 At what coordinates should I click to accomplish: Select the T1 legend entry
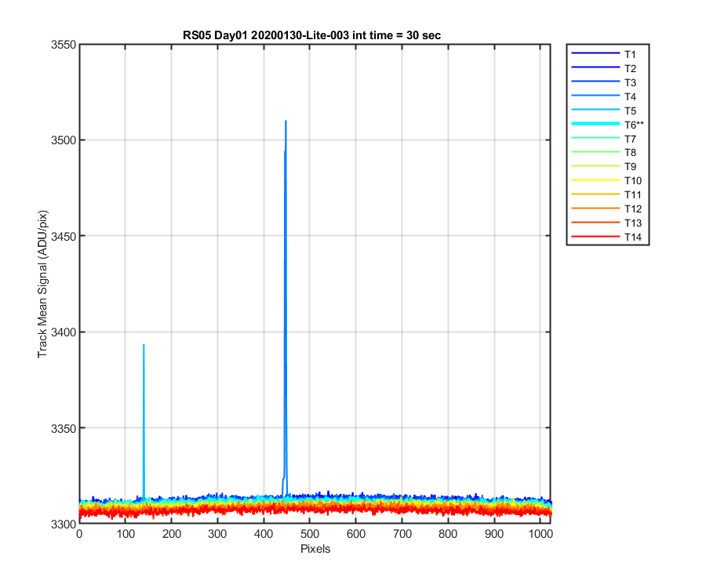coord(603,54)
